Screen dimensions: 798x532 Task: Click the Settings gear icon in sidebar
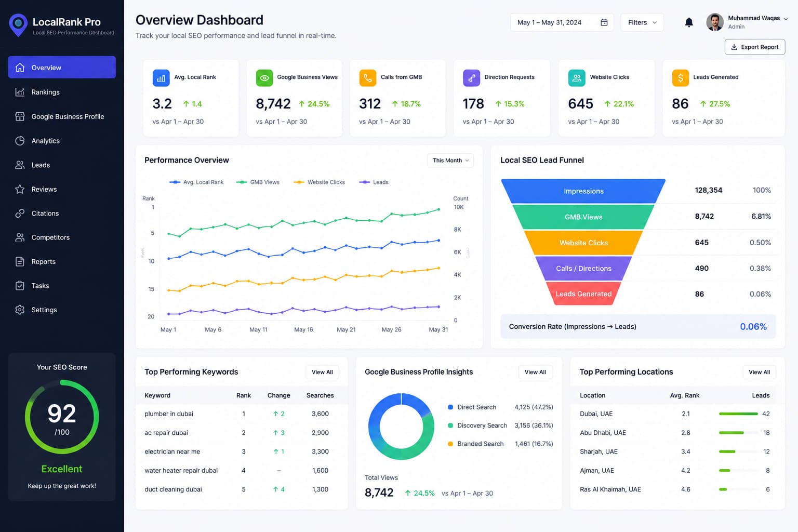20,310
